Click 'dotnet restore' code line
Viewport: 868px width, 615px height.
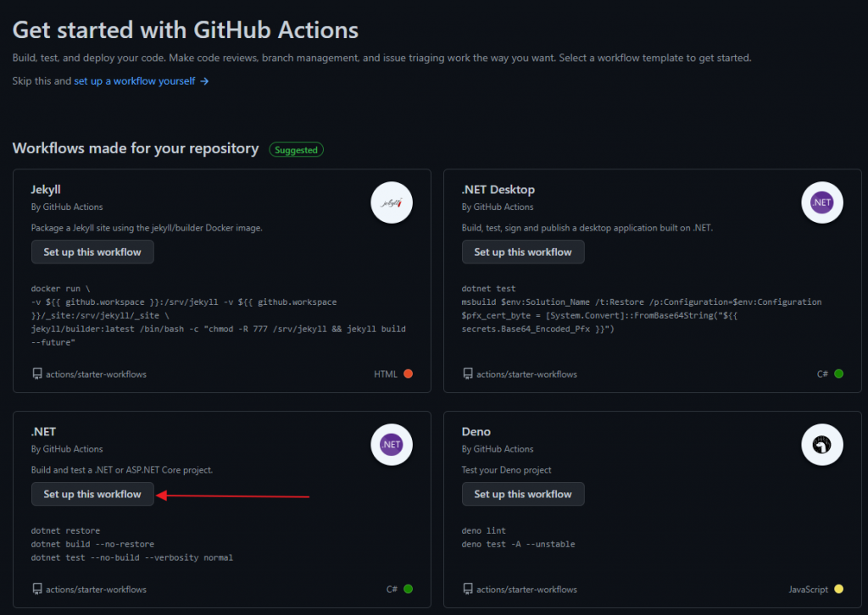[x=65, y=531]
